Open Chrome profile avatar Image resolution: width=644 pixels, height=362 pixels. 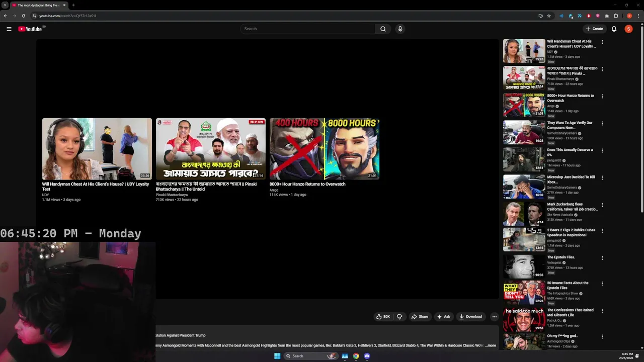pyautogui.click(x=629, y=16)
